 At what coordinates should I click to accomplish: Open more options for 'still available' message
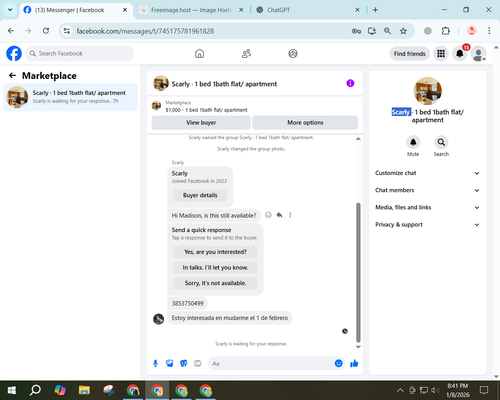tap(290, 215)
